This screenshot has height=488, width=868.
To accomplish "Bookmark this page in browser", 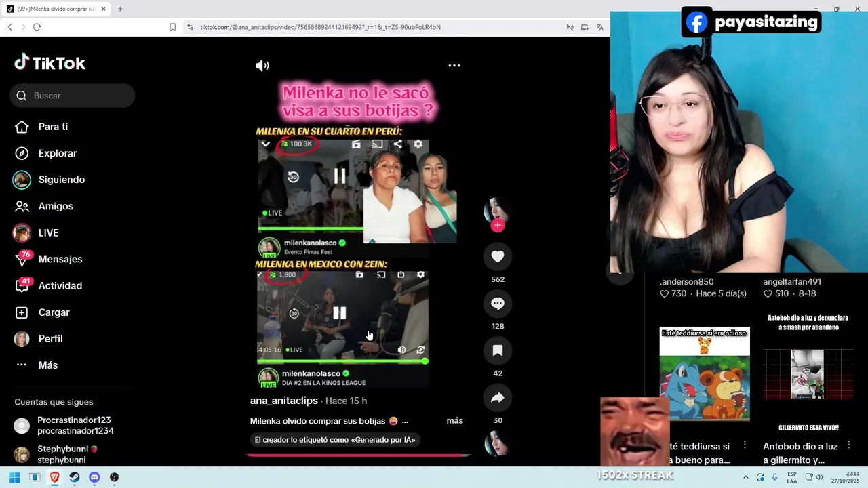I will 172,27.
